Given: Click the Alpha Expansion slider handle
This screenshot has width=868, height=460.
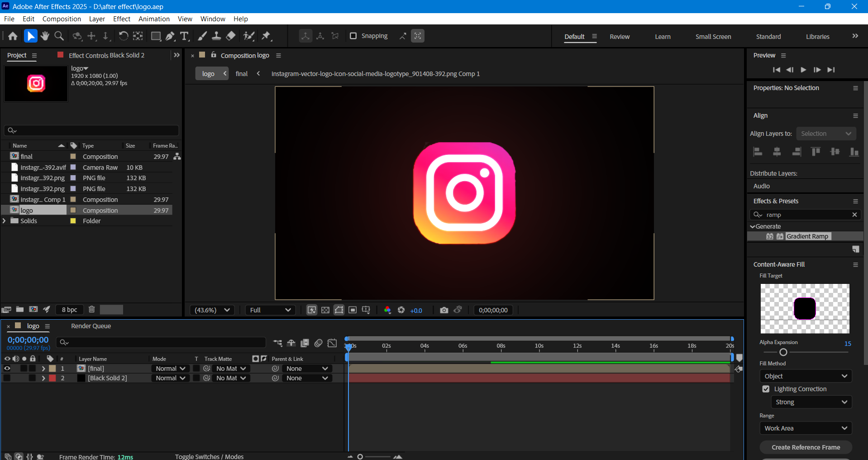Looking at the screenshot, I should pos(783,352).
